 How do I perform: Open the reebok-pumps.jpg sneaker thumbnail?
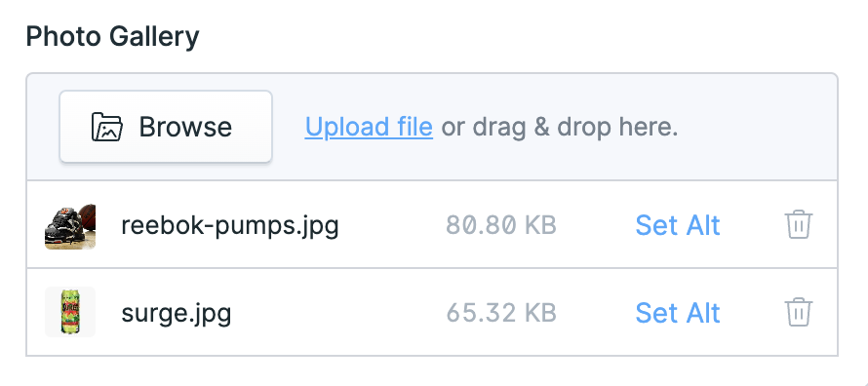[x=70, y=225]
